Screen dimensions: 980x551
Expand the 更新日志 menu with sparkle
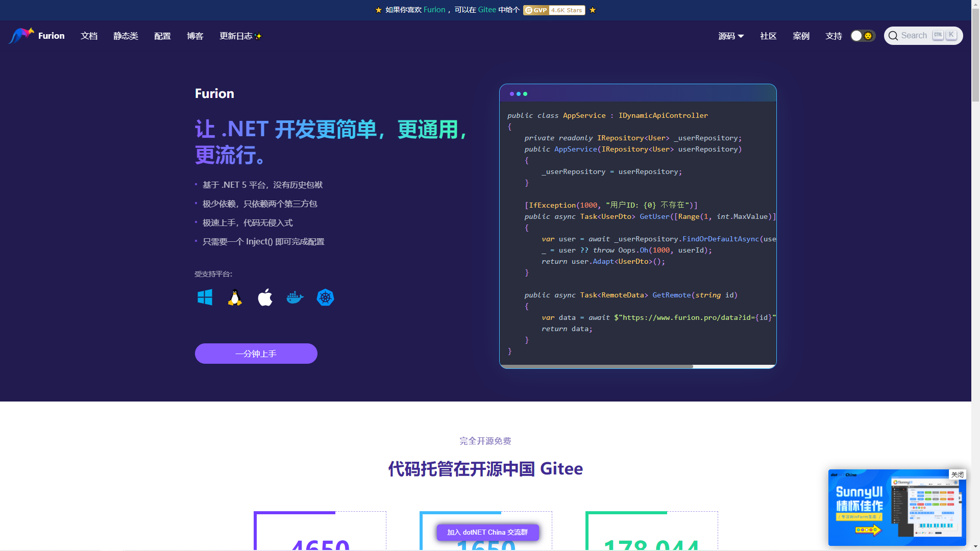point(240,36)
